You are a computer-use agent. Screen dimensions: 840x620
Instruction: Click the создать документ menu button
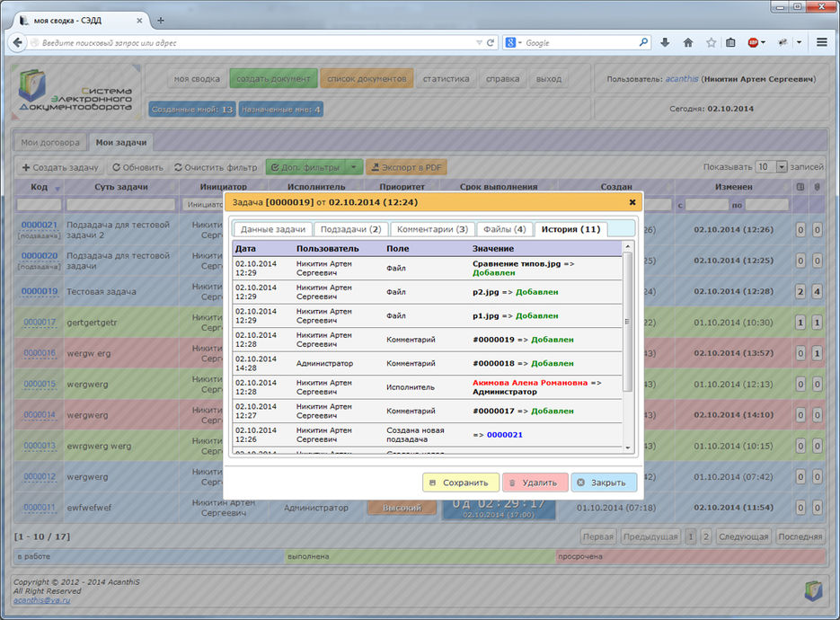[x=273, y=79]
